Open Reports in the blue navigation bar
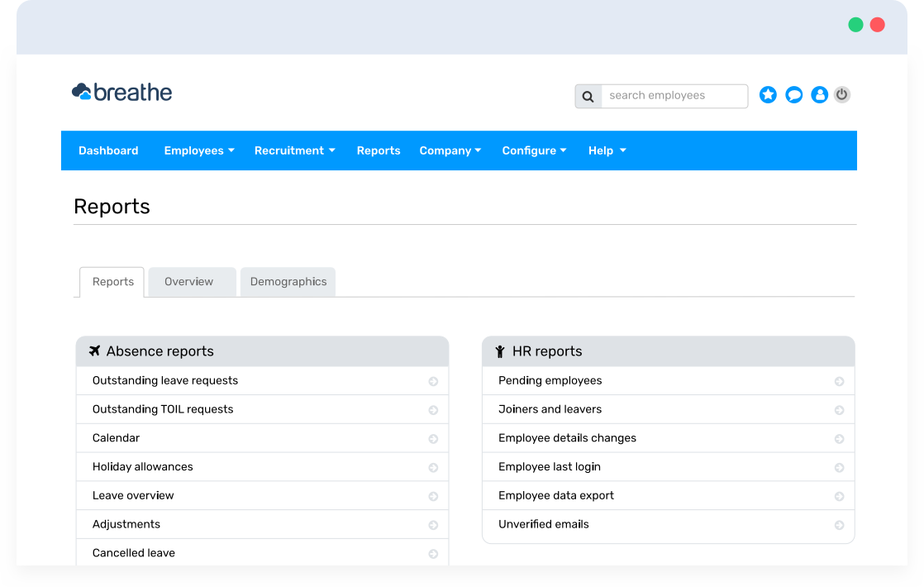924x587 pixels. 379,150
